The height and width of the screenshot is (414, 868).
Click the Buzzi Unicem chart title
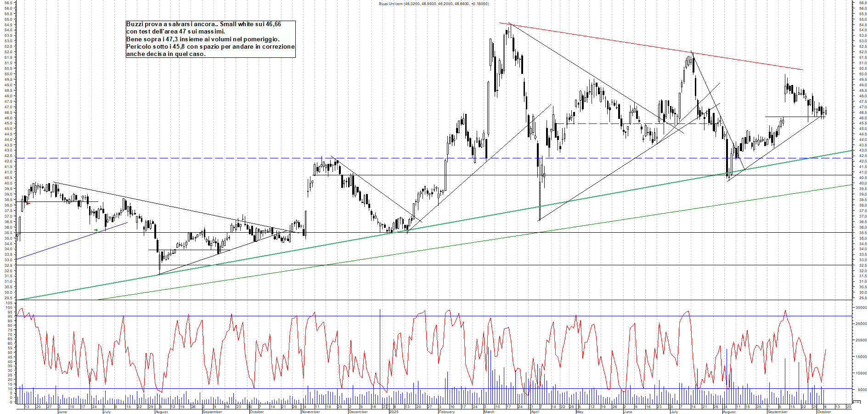pos(434,4)
